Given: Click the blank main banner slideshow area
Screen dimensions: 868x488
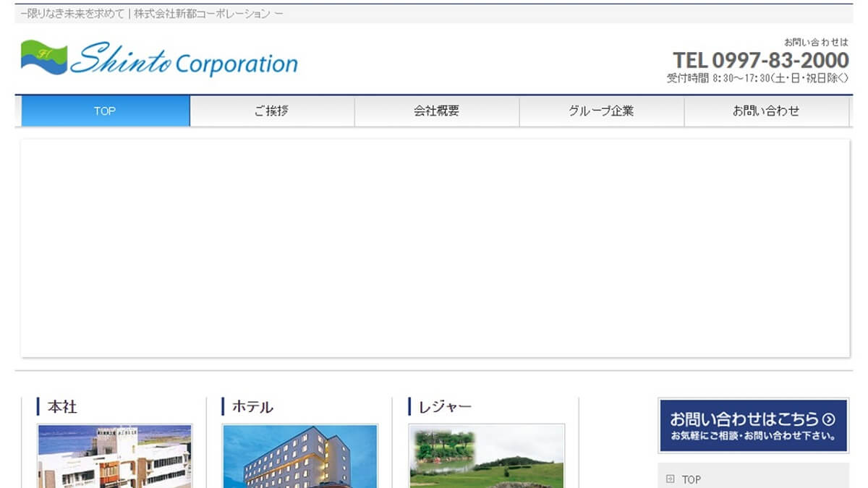Looking at the screenshot, I should tap(435, 248).
